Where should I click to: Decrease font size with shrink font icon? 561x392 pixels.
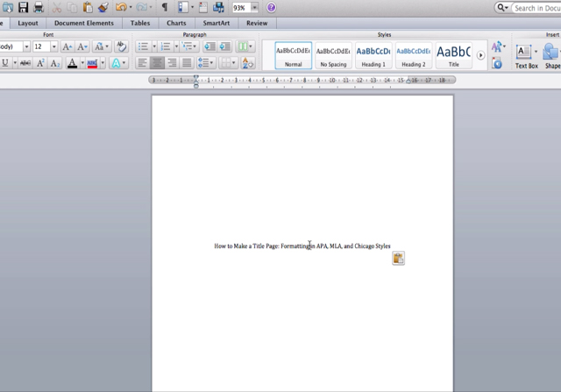(x=82, y=46)
